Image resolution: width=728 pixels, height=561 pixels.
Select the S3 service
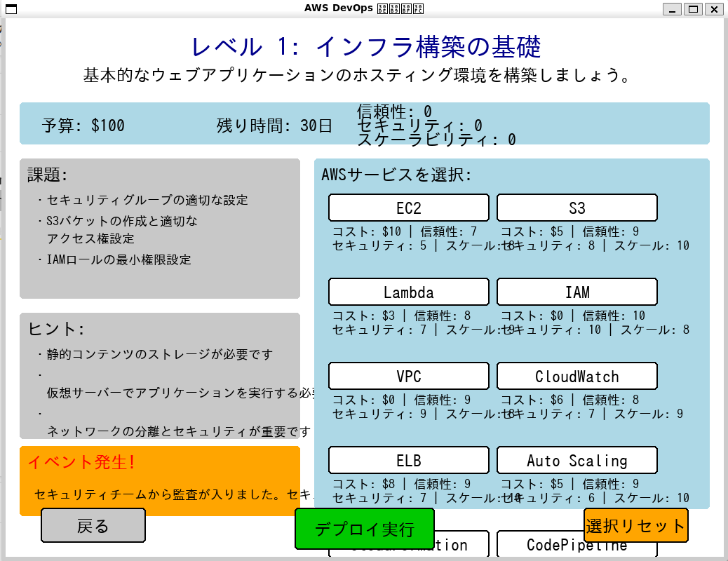tap(577, 208)
